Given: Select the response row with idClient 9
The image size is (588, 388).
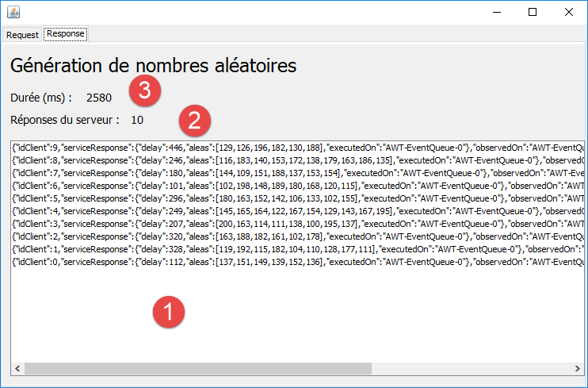Looking at the screenshot, I should click(x=238, y=148).
